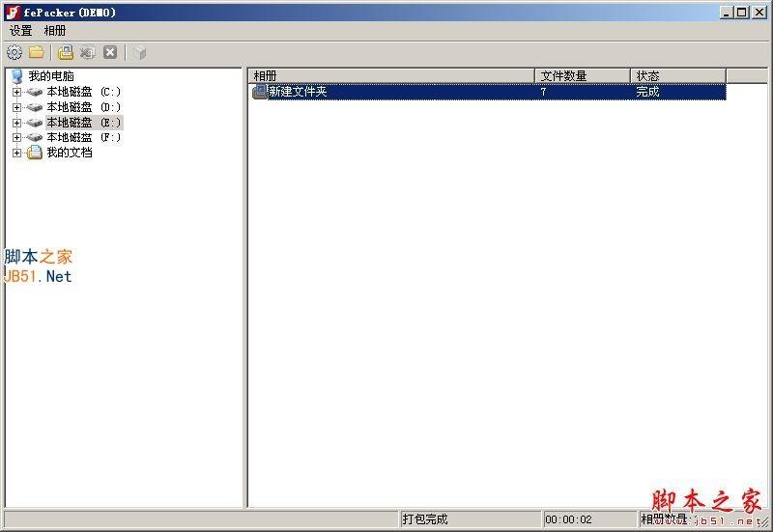
Task: Click the 新建文件夹 album icon in the list
Action: tap(260, 92)
